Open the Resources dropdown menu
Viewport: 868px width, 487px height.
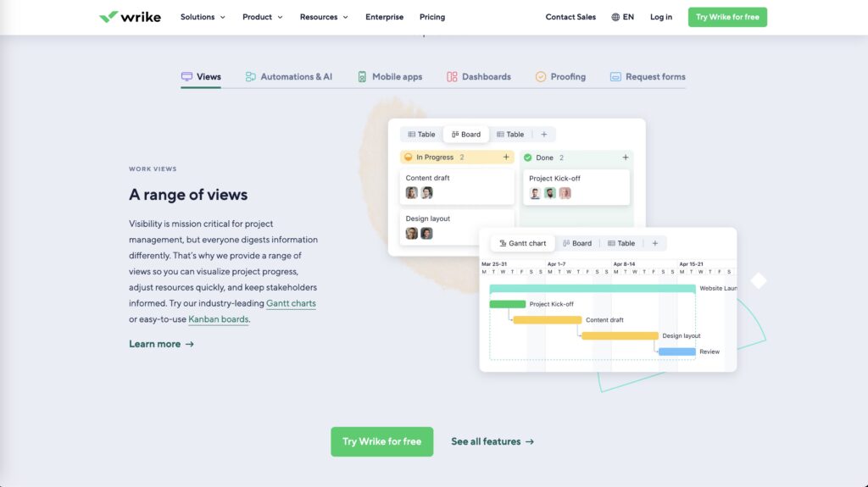tap(324, 17)
